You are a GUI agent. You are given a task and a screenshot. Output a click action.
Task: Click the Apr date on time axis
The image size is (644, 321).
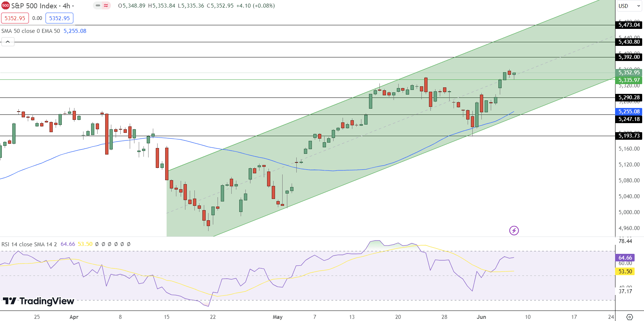click(74, 317)
